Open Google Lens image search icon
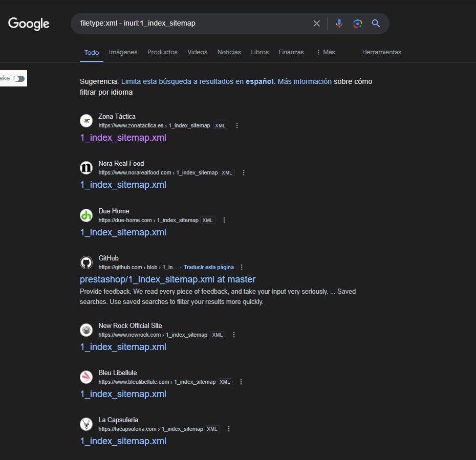Screen dimensions: 476x460 point(357,24)
